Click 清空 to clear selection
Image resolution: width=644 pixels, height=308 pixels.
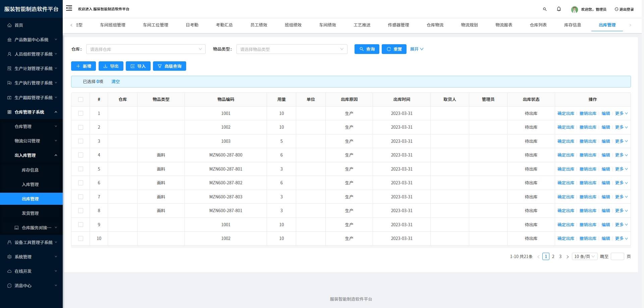(115, 81)
